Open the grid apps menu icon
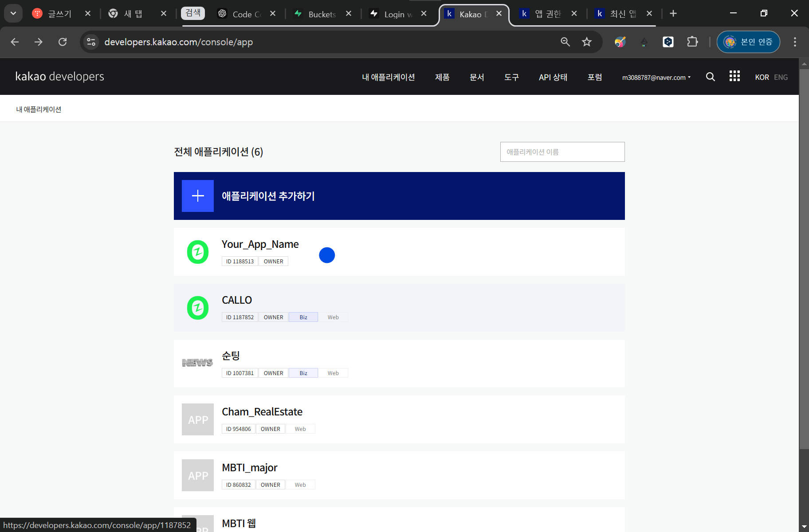Viewport: 809px width, 532px height. 734,76
